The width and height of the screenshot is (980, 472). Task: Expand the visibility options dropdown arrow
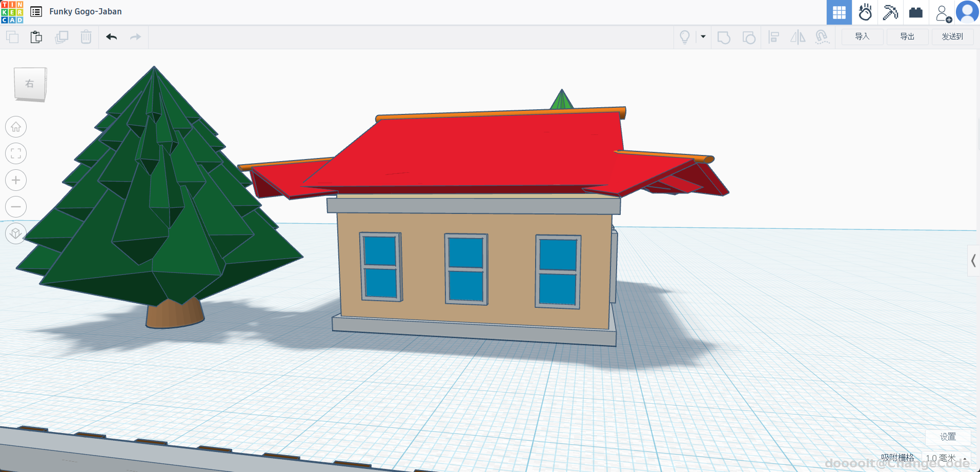pos(703,36)
